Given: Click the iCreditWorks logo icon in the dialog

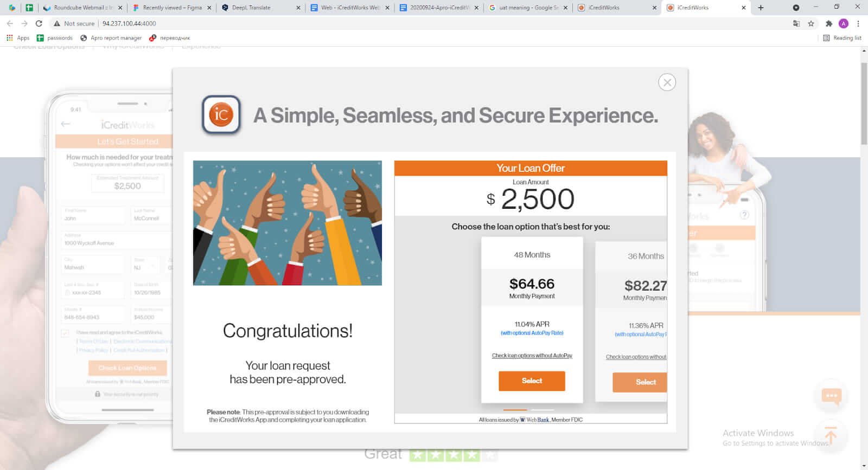Looking at the screenshot, I should [220, 115].
